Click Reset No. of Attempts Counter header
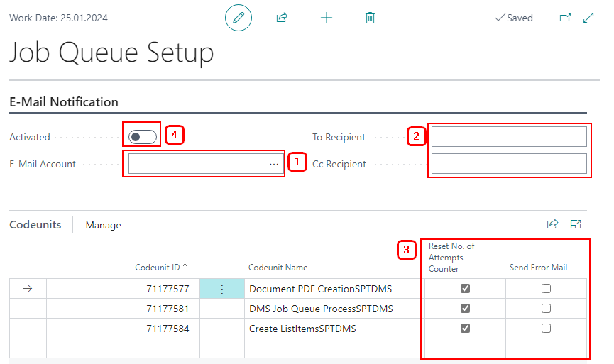The image size is (614, 364). click(451, 257)
